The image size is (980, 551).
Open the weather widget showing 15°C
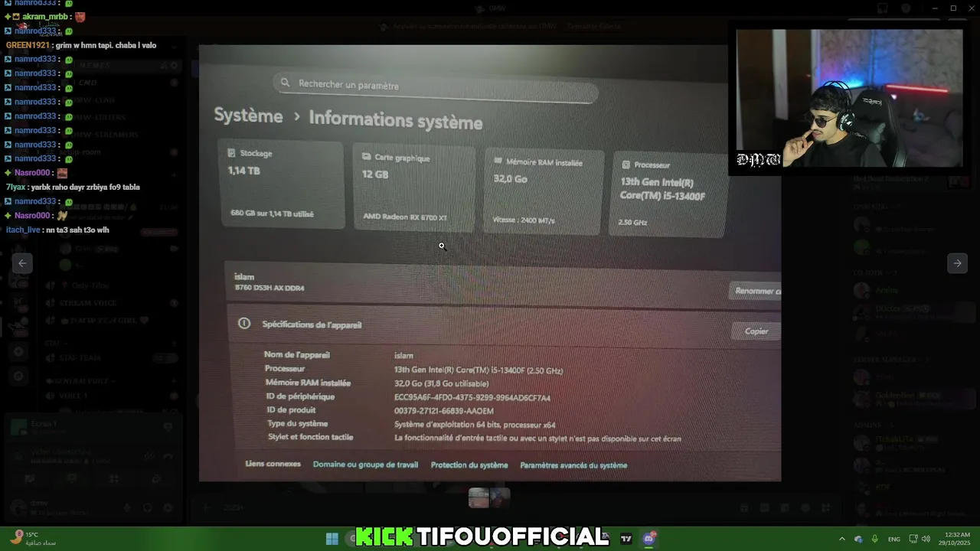pos(32,539)
